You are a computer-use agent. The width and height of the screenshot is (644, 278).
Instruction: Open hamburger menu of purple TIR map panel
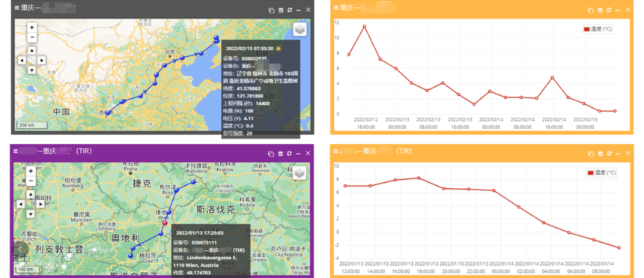coord(16,151)
